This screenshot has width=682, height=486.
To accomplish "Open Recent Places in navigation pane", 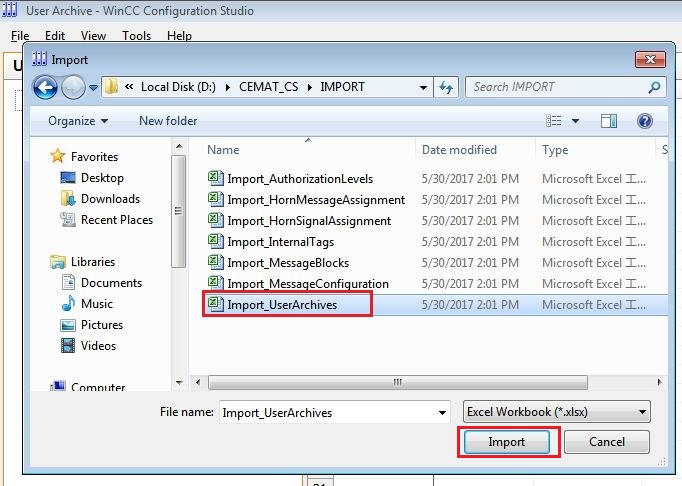I will (x=107, y=220).
